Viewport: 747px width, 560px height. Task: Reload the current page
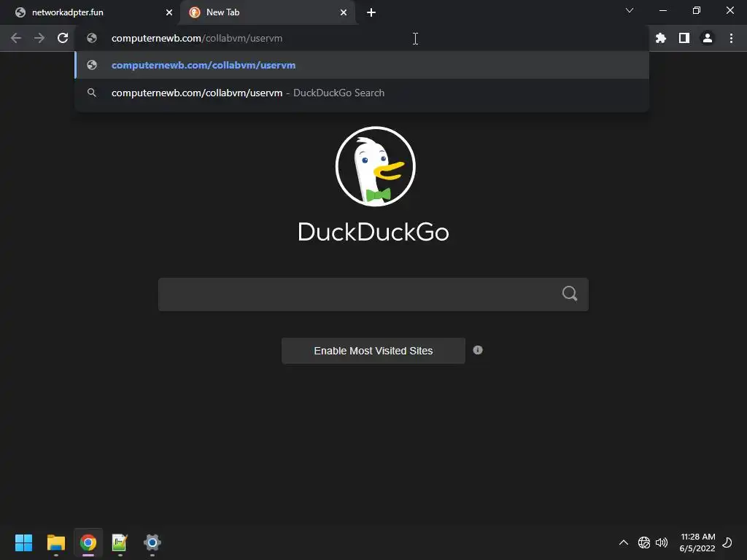coord(63,38)
